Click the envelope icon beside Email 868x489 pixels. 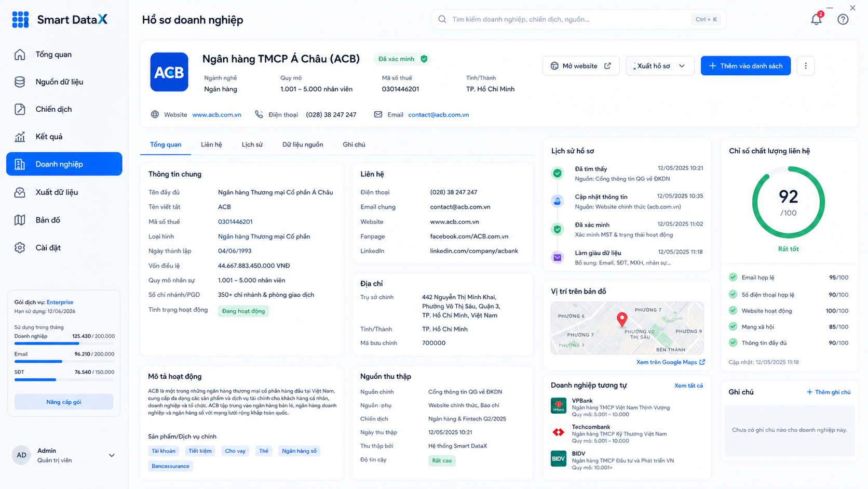coord(378,114)
